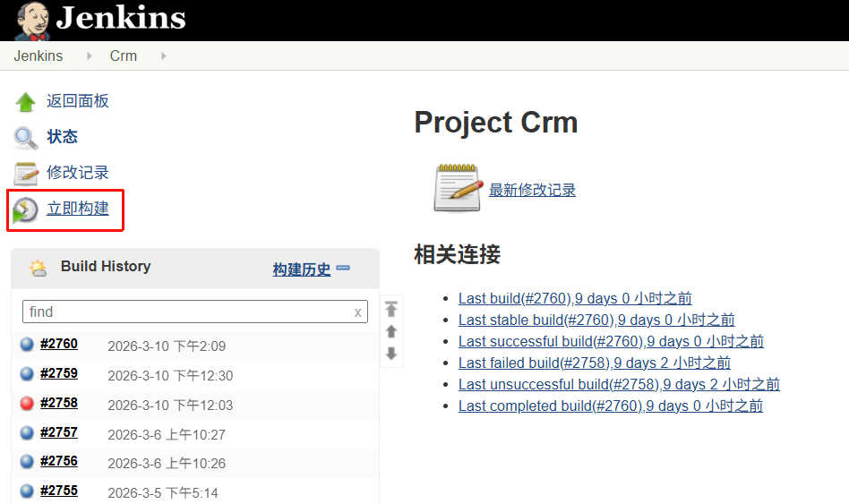The height and width of the screenshot is (504, 849).
Task: Open build #2759
Action: coord(59,373)
